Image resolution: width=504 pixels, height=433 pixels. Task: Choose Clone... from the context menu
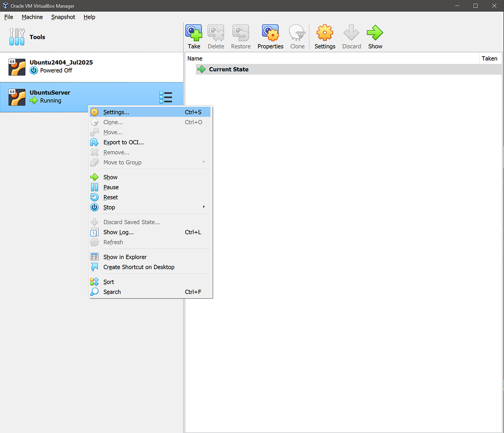pyautogui.click(x=150, y=122)
